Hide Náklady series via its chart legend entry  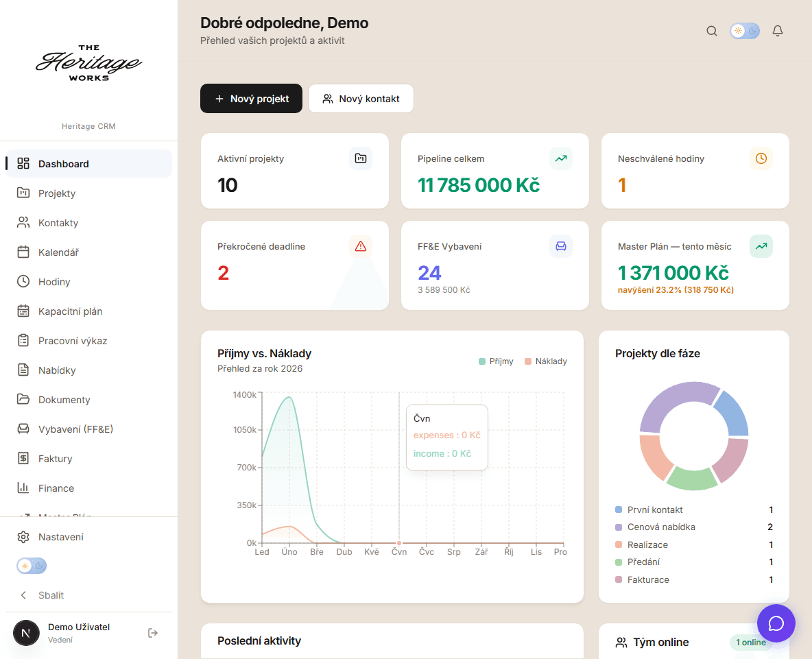point(546,361)
